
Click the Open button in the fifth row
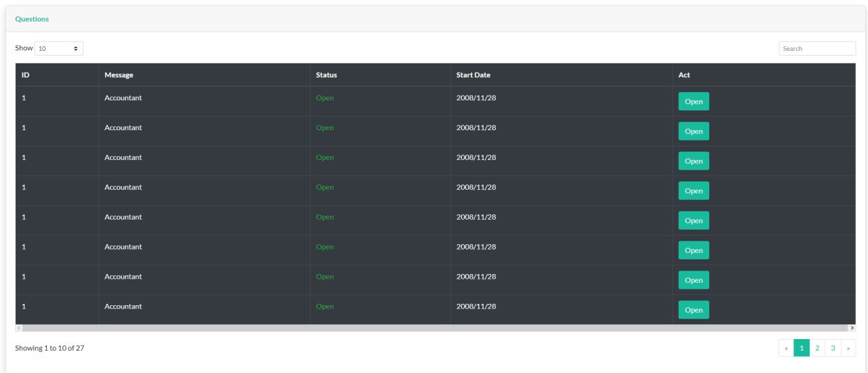pyautogui.click(x=694, y=220)
